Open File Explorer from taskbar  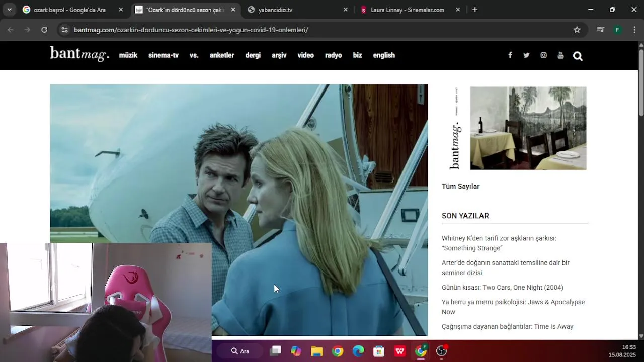(316, 351)
